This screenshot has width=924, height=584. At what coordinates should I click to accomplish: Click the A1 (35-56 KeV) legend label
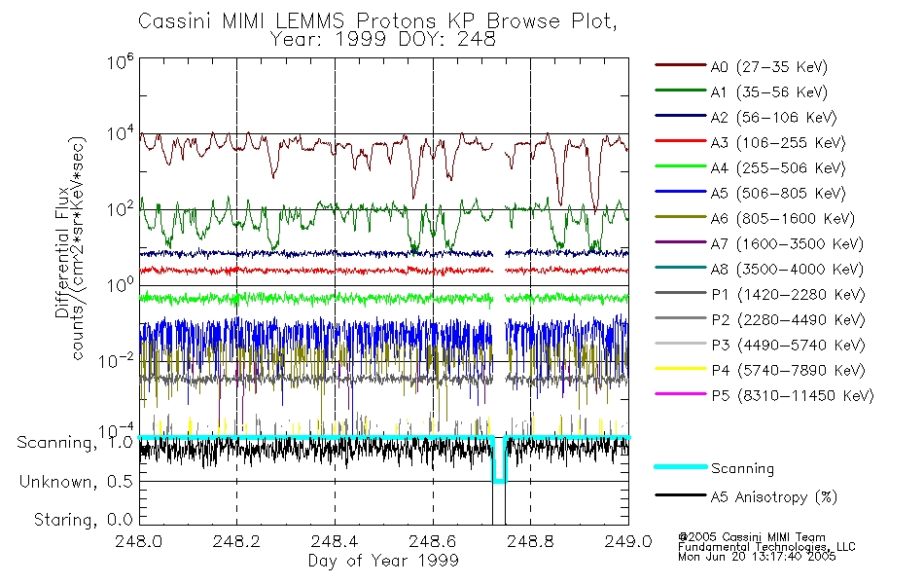point(768,92)
